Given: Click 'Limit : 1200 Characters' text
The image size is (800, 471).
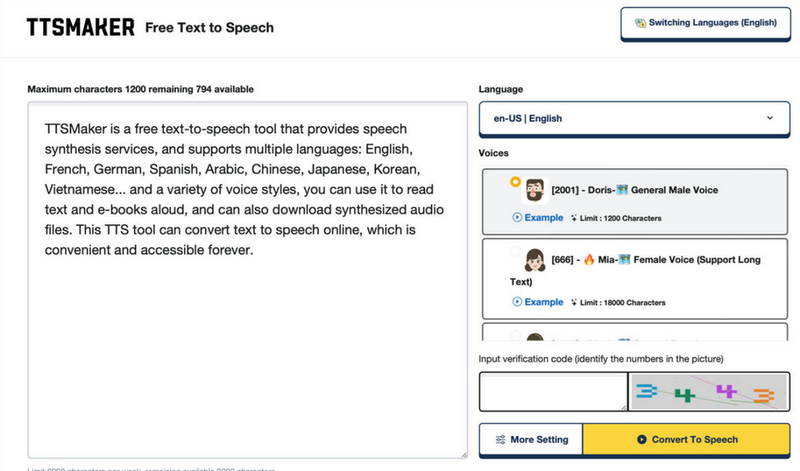Looking at the screenshot, I should 620,218.
